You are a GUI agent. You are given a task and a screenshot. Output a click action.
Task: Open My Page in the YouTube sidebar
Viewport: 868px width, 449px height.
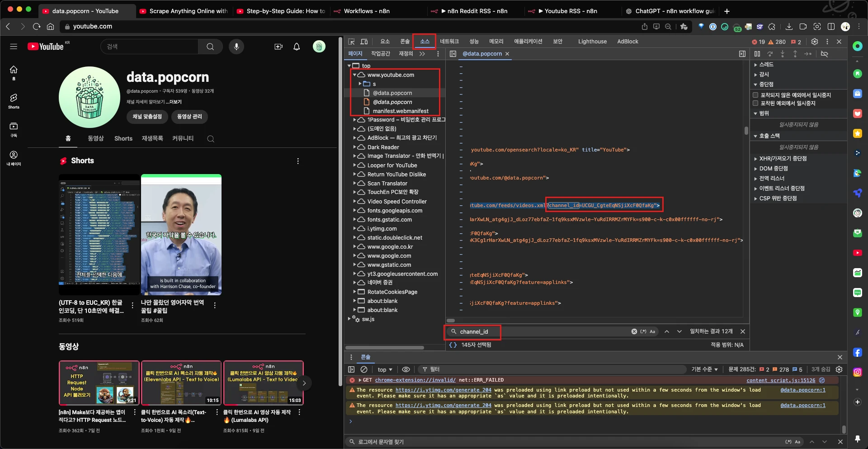[14, 158]
